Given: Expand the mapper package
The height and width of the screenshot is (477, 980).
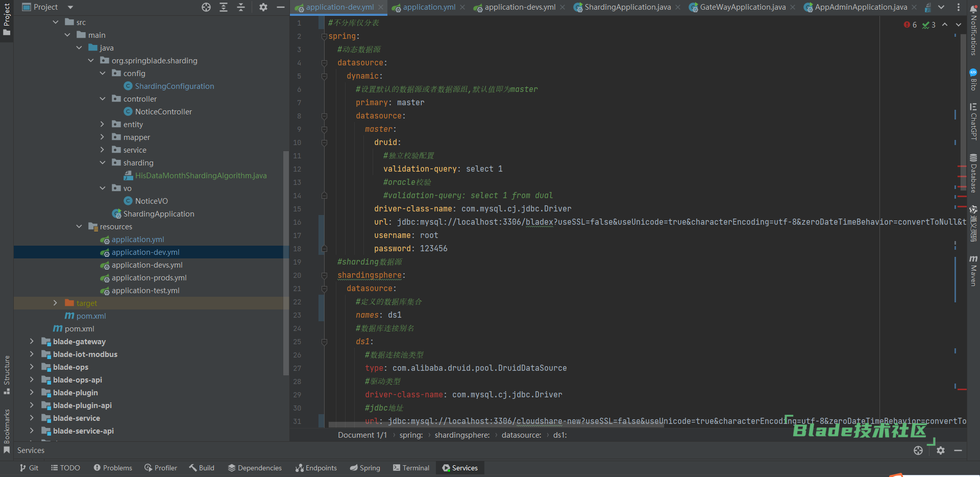Looking at the screenshot, I should pos(103,137).
